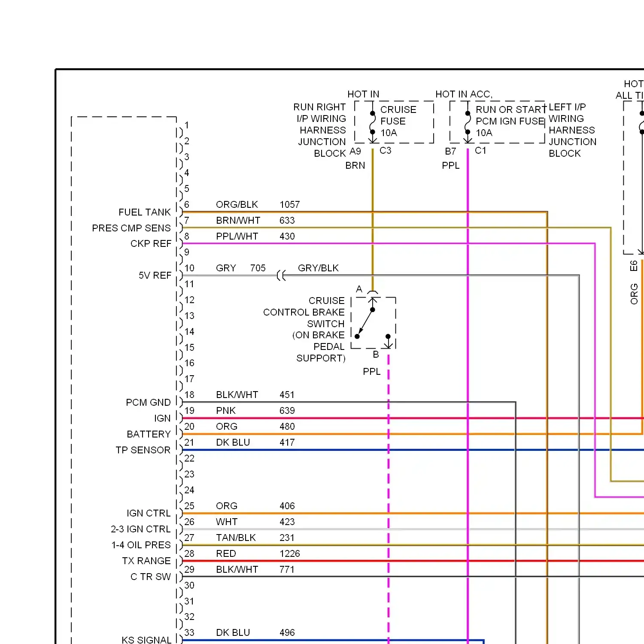This screenshot has width=644, height=644.
Task: Click the GRY/BLK wire label
Action: (318, 268)
